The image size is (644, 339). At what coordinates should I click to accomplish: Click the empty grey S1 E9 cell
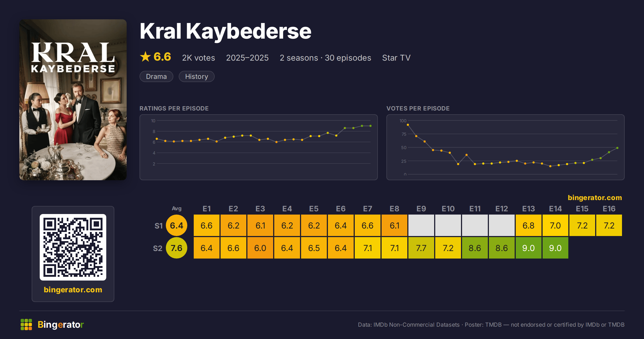pyautogui.click(x=421, y=225)
